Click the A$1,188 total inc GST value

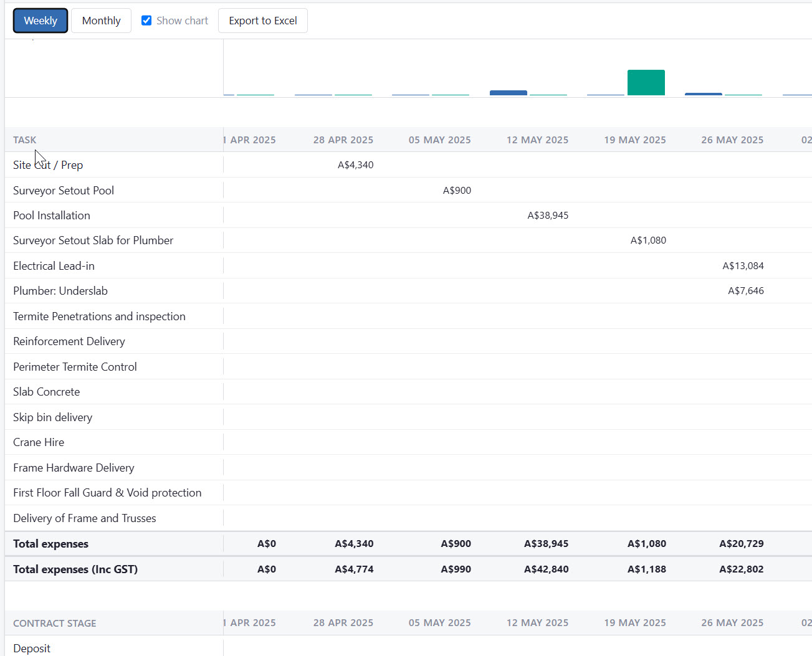pyautogui.click(x=646, y=569)
